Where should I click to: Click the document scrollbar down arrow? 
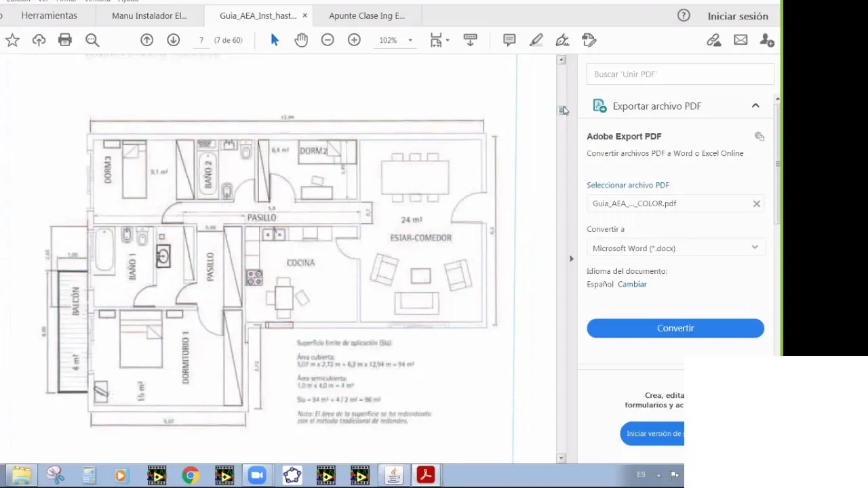[561, 458]
